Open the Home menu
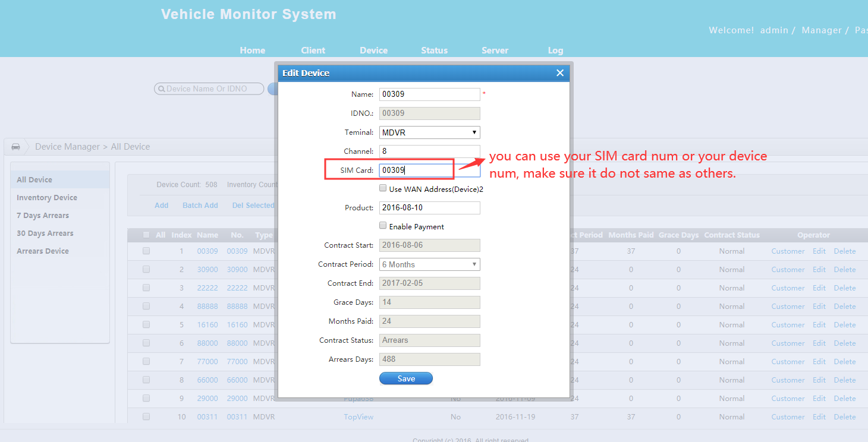Image resolution: width=868 pixels, height=442 pixels. [x=253, y=50]
